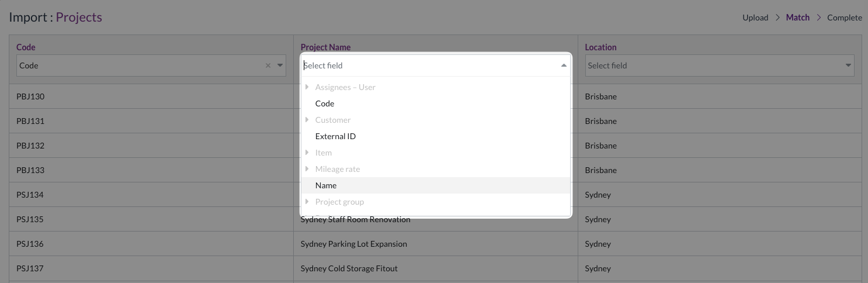Go to the Complete step
Viewport: 868px width, 283px height.
point(844,18)
